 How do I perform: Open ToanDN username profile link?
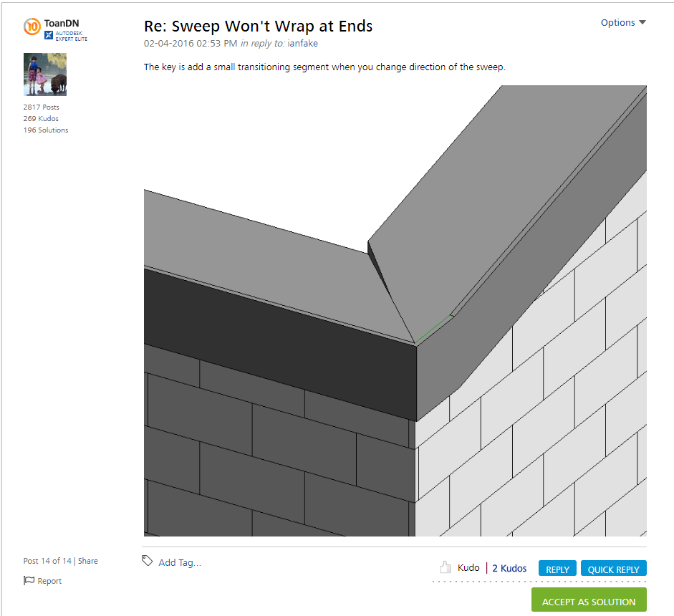[x=62, y=23]
